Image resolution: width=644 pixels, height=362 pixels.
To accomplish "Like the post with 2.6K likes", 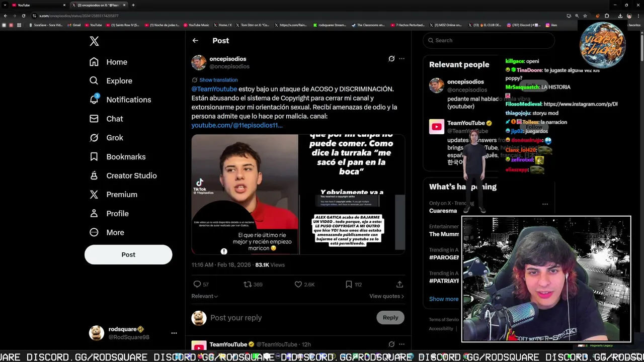I will pos(298,285).
